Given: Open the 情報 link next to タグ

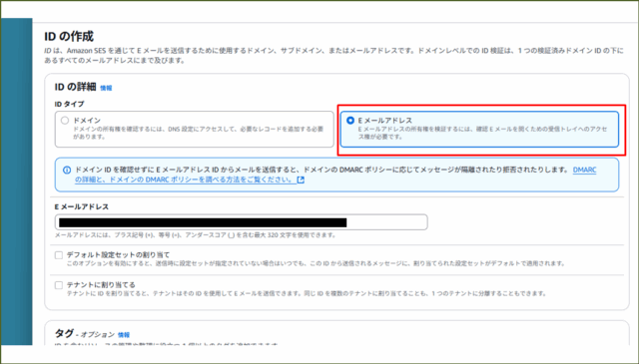Looking at the screenshot, I should [x=124, y=335].
